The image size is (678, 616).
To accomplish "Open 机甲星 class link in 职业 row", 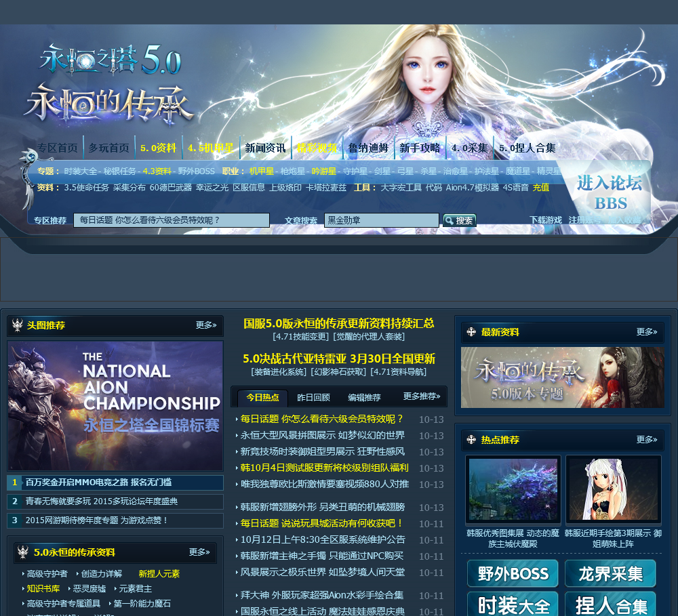I will tap(261, 171).
